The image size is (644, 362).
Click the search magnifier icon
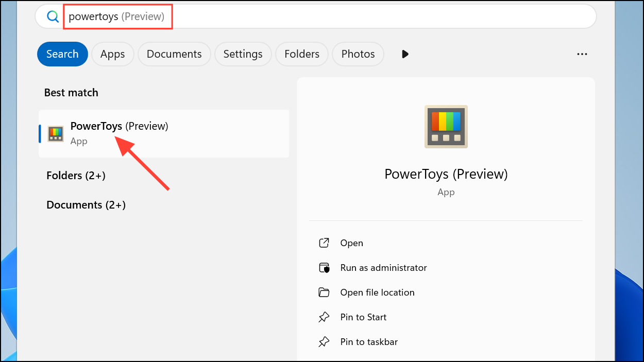[53, 16]
